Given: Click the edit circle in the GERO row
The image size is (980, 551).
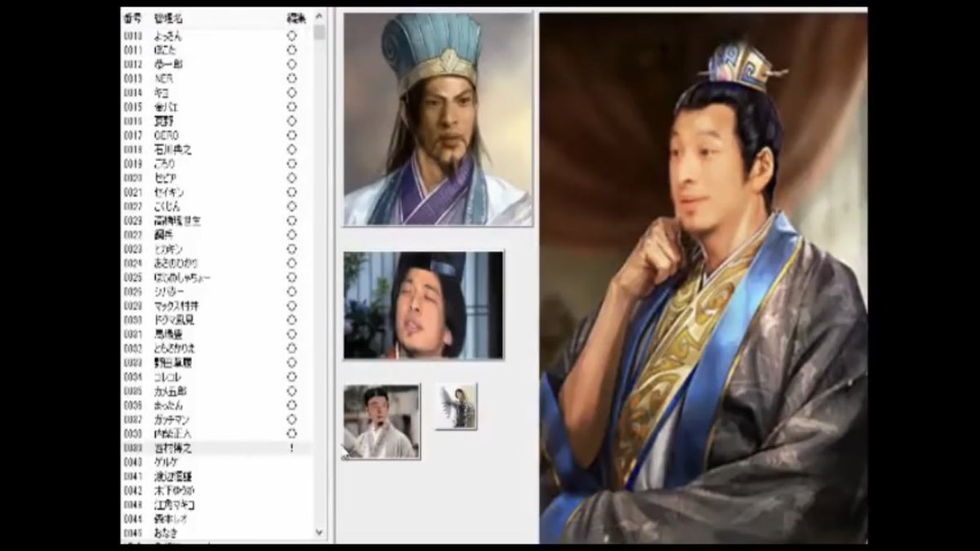Looking at the screenshot, I should click(x=292, y=135).
